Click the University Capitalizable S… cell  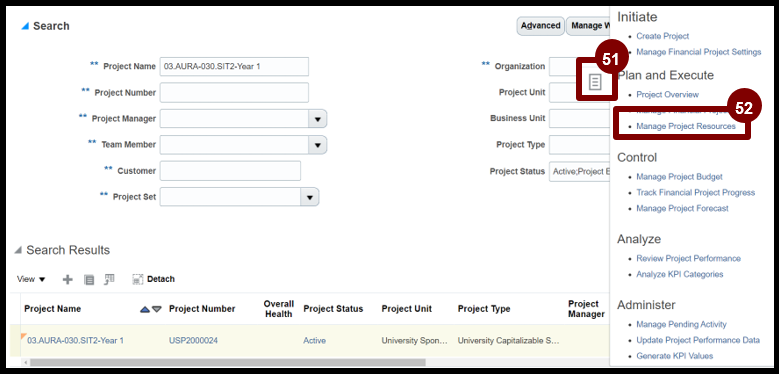(508, 341)
